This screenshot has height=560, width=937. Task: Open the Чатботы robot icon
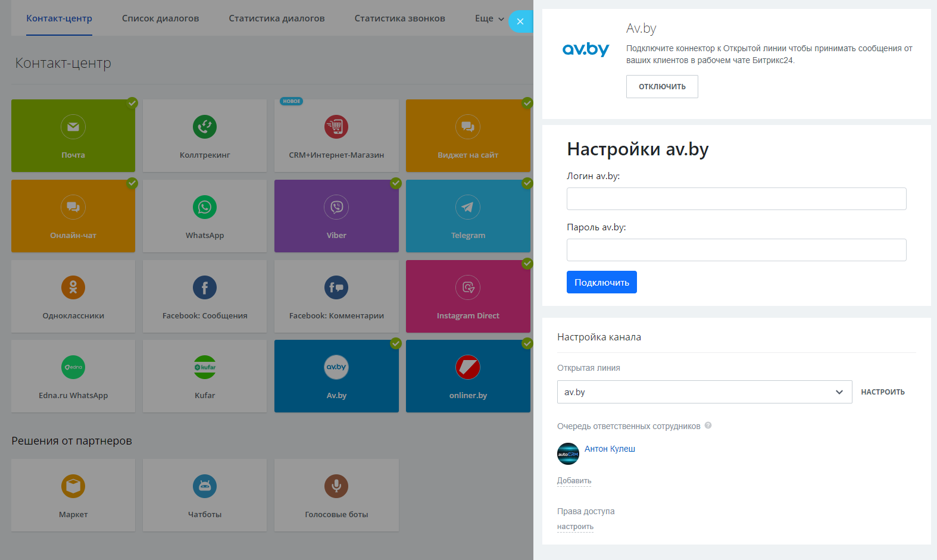point(205,486)
